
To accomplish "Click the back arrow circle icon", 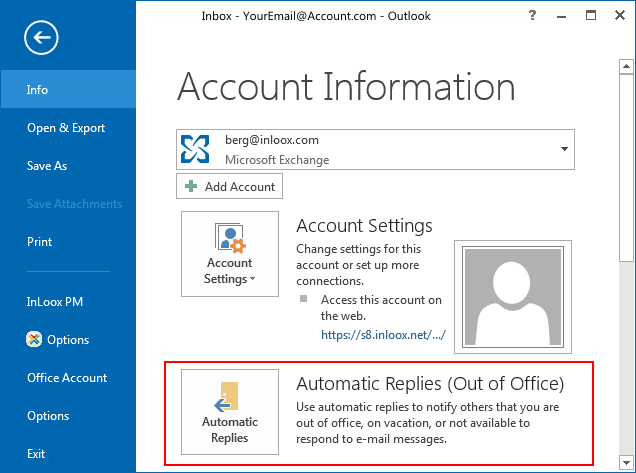I will coord(41,37).
